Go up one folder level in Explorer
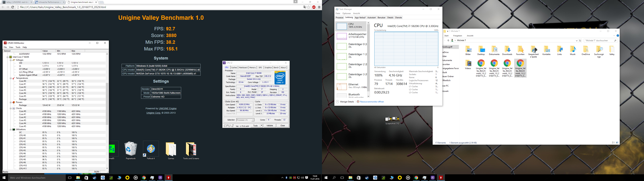 pos(448,41)
